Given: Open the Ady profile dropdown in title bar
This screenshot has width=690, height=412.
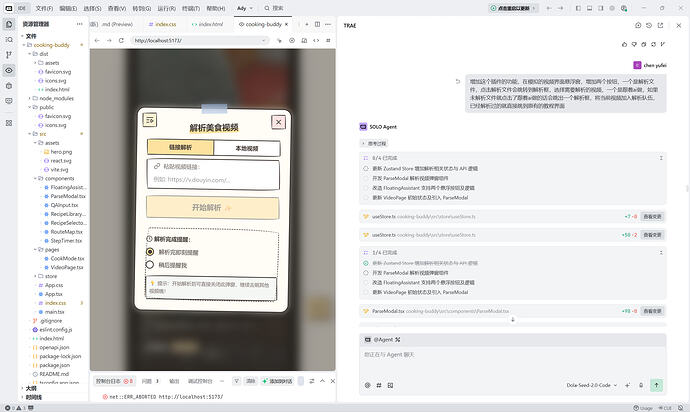Looking at the screenshot, I should [245, 8].
